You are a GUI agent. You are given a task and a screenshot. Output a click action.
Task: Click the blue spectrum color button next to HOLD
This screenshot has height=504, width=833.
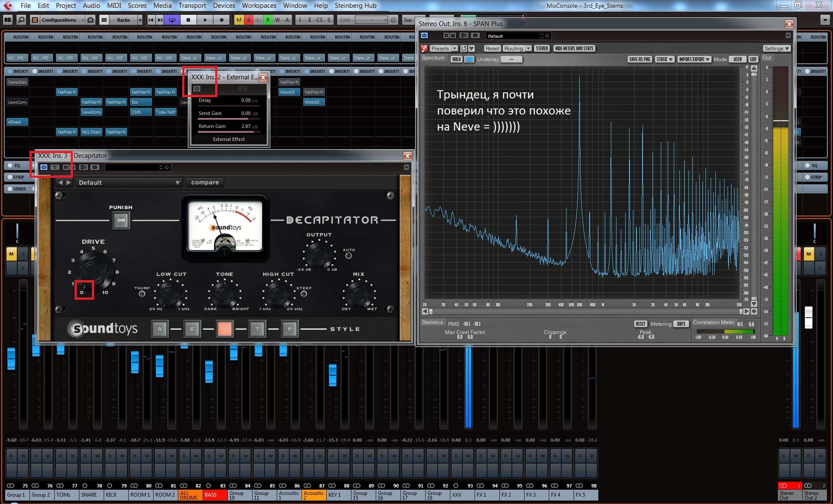469,59
